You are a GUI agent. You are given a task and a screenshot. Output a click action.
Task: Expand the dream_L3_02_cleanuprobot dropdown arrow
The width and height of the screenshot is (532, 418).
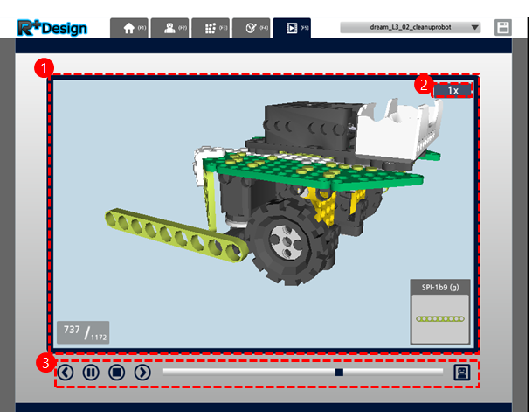pos(475,27)
